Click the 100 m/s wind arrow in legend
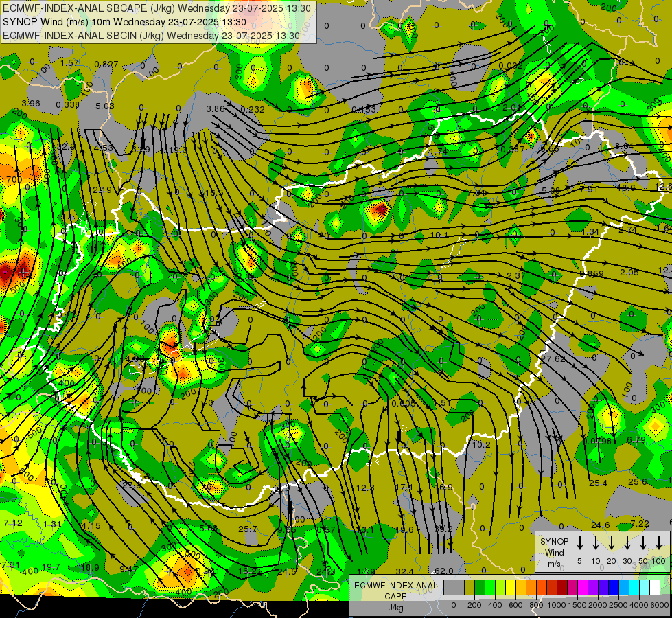 [x=659, y=543]
